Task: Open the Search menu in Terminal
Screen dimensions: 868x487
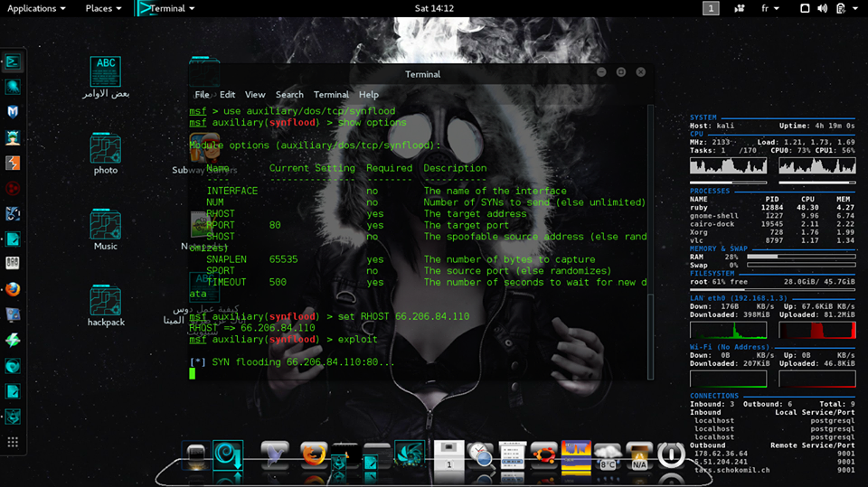Action: tap(289, 95)
